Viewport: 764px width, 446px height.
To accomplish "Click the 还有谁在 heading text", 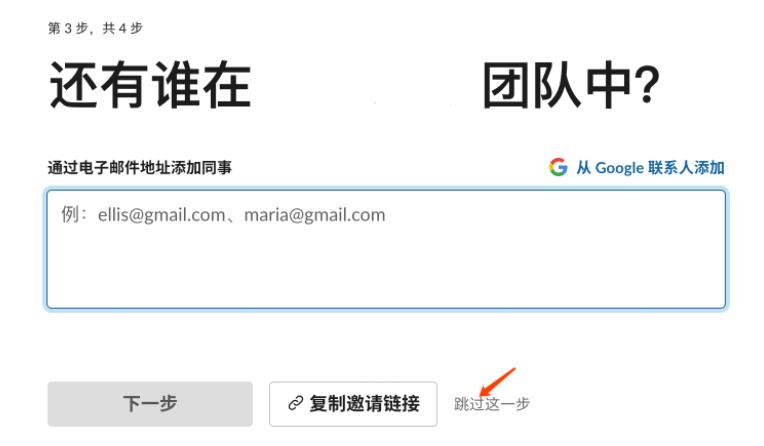I will 150,85.
